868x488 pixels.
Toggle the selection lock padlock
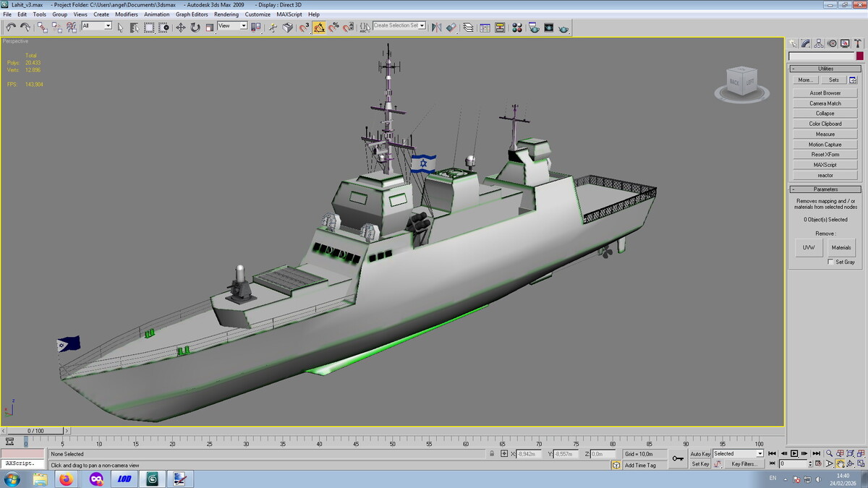click(x=493, y=454)
